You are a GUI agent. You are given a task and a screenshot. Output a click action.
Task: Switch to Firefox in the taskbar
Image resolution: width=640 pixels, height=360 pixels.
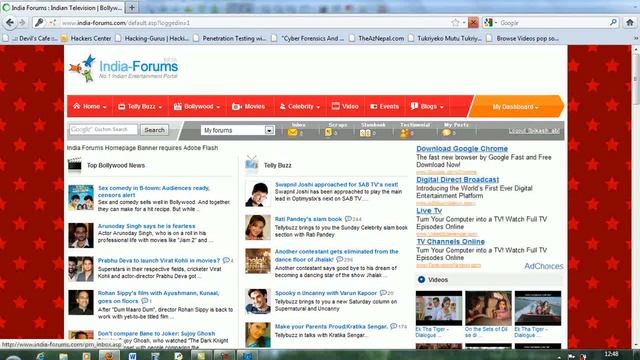click(x=109, y=356)
